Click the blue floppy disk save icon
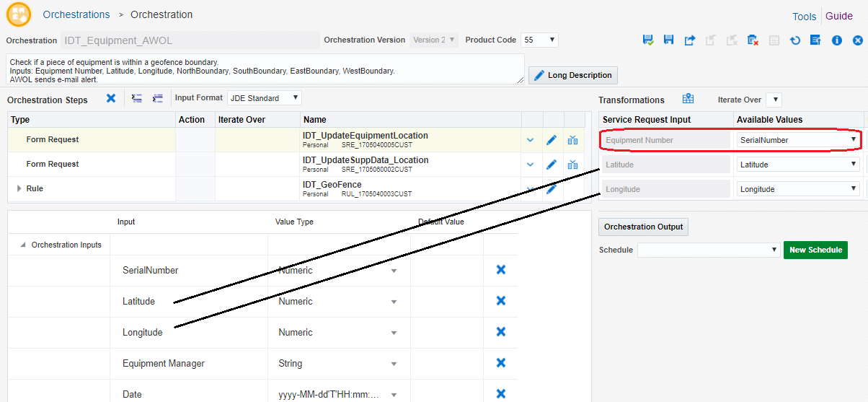Viewport: 868px width, 402px height. 668,40
